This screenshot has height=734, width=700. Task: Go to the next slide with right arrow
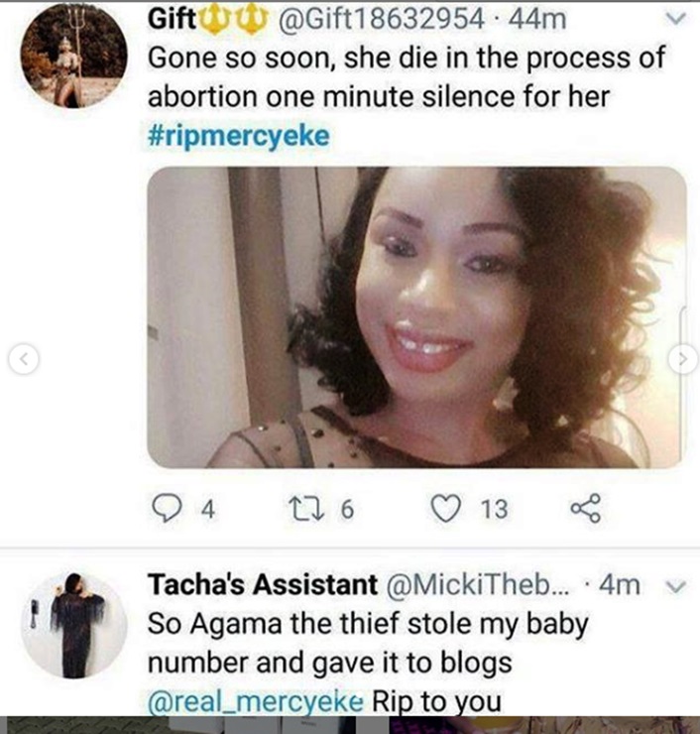click(x=682, y=359)
